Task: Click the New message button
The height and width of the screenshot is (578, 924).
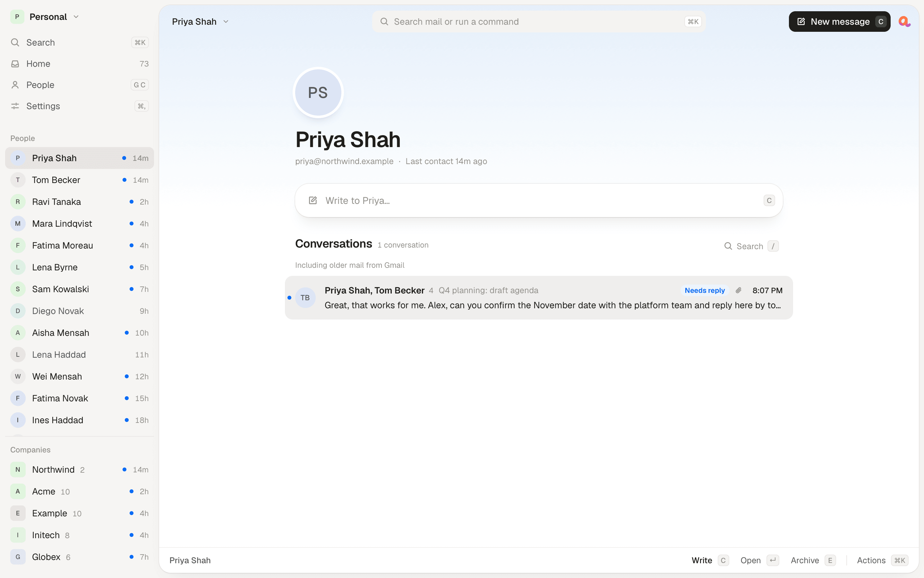Action: (x=840, y=22)
